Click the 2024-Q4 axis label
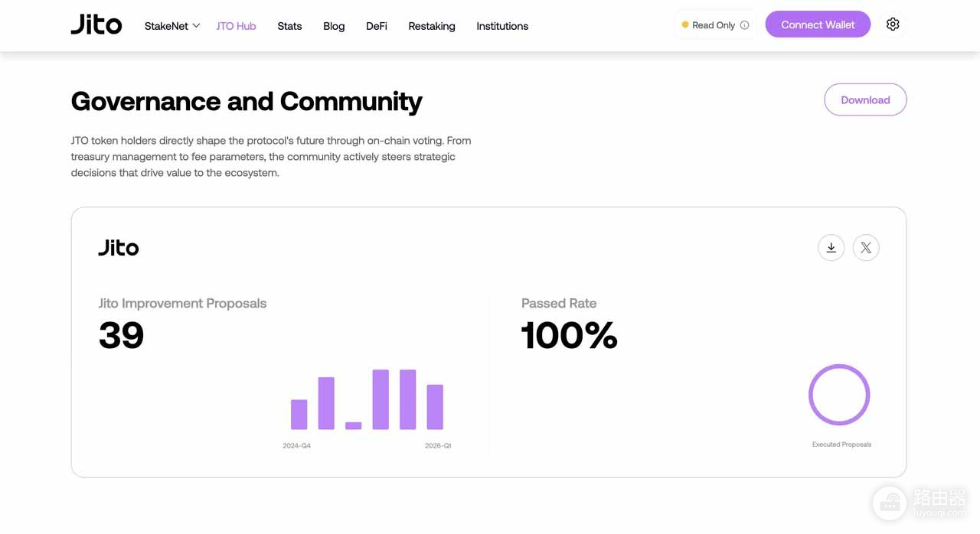This screenshot has height=534, width=980. tap(297, 445)
